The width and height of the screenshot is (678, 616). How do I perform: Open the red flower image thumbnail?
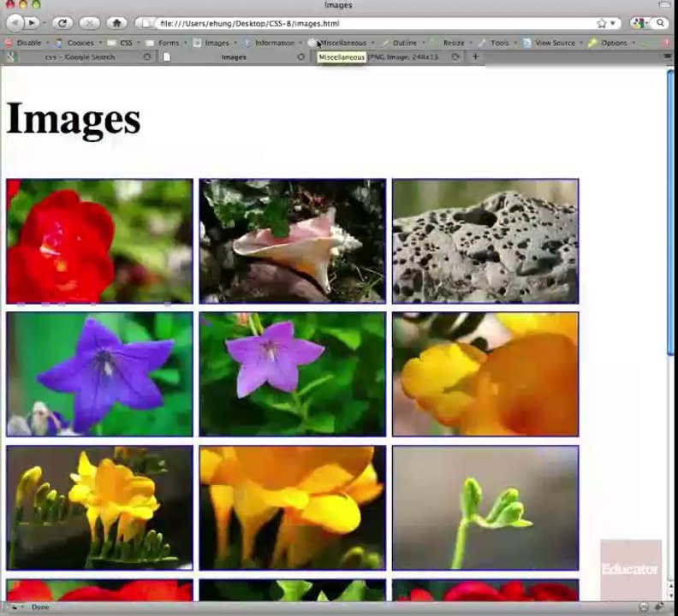(99, 240)
